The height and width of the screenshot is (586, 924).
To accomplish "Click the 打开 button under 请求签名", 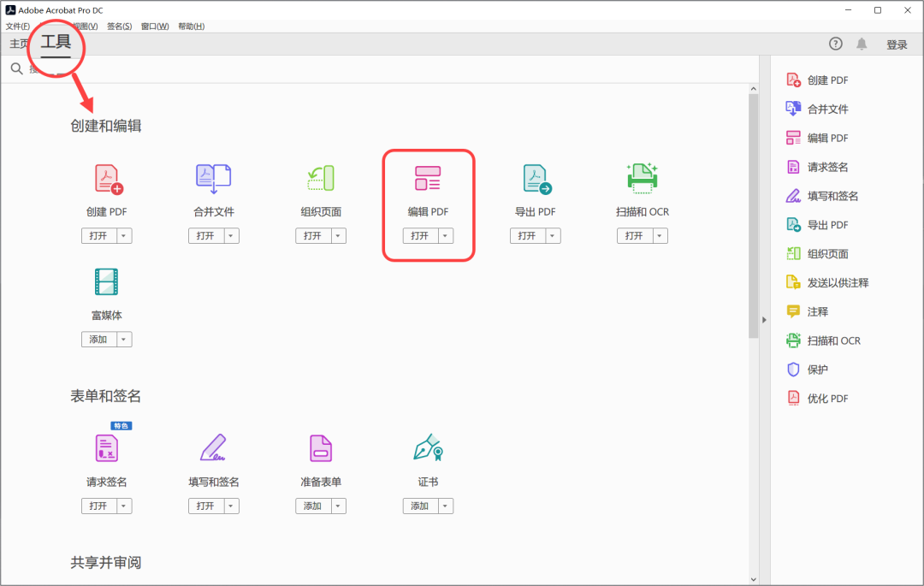I will (x=98, y=506).
